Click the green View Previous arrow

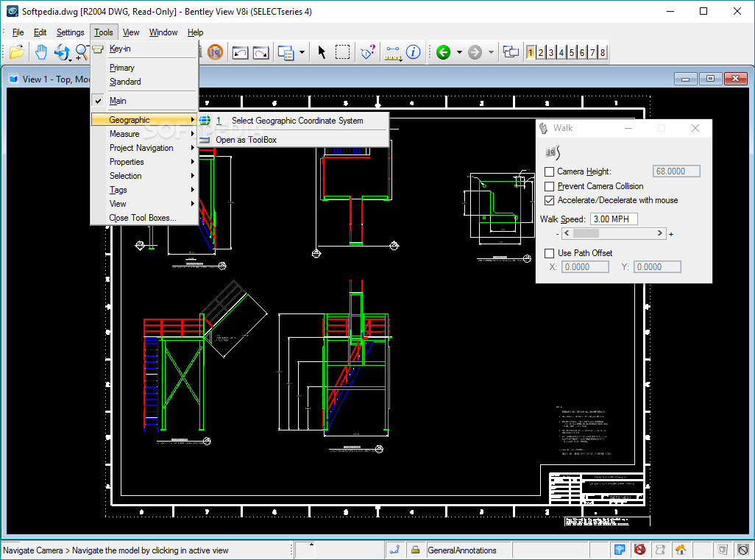click(443, 52)
